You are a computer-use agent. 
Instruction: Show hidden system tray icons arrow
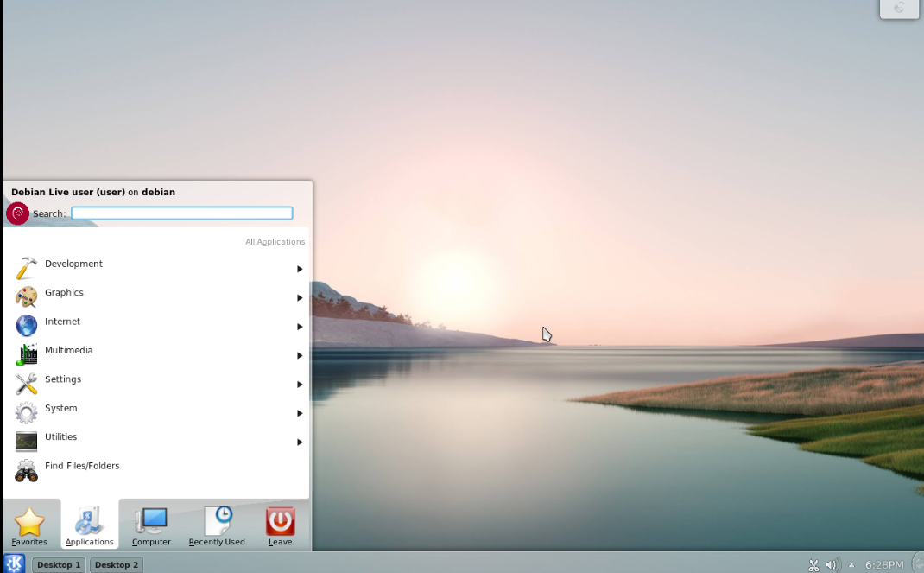pos(851,565)
